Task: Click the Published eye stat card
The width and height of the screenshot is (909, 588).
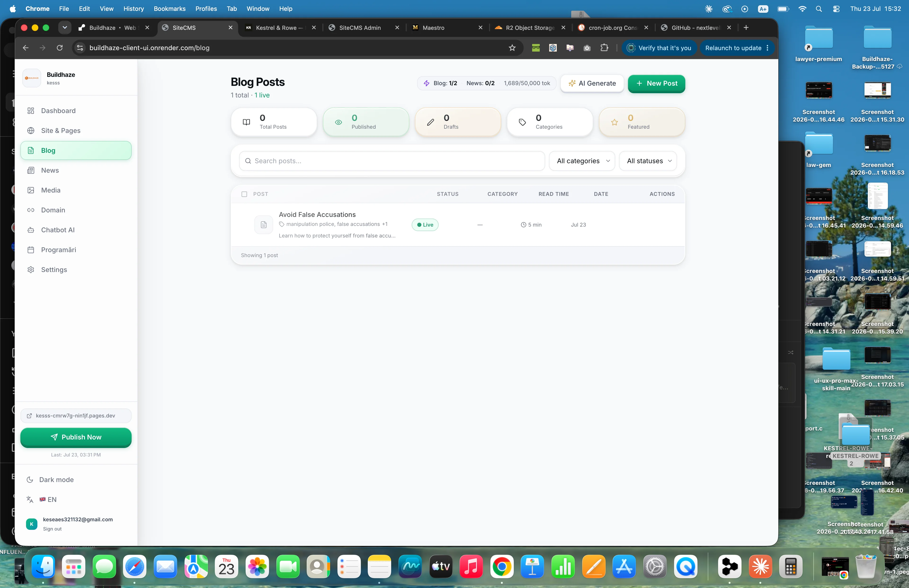Action: pyautogui.click(x=365, y=122)
